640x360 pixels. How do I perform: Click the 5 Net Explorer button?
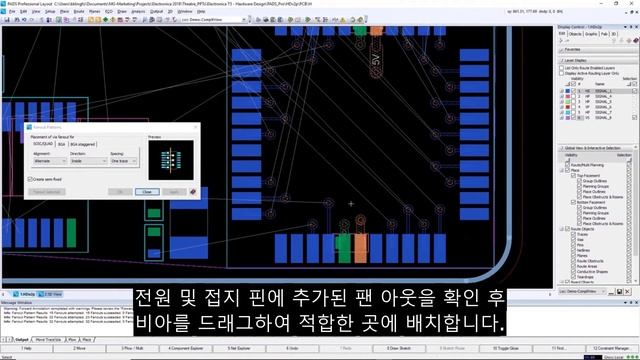pos(239,349)
